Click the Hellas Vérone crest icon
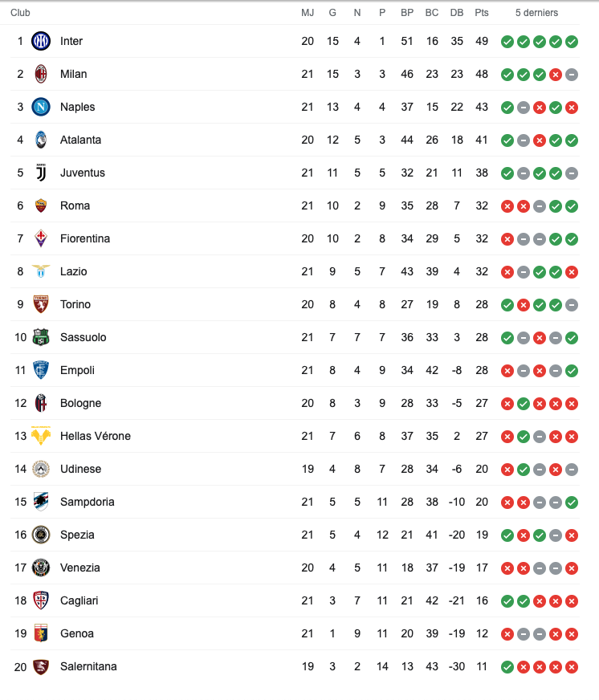599x700 pixels. point(41,436)
